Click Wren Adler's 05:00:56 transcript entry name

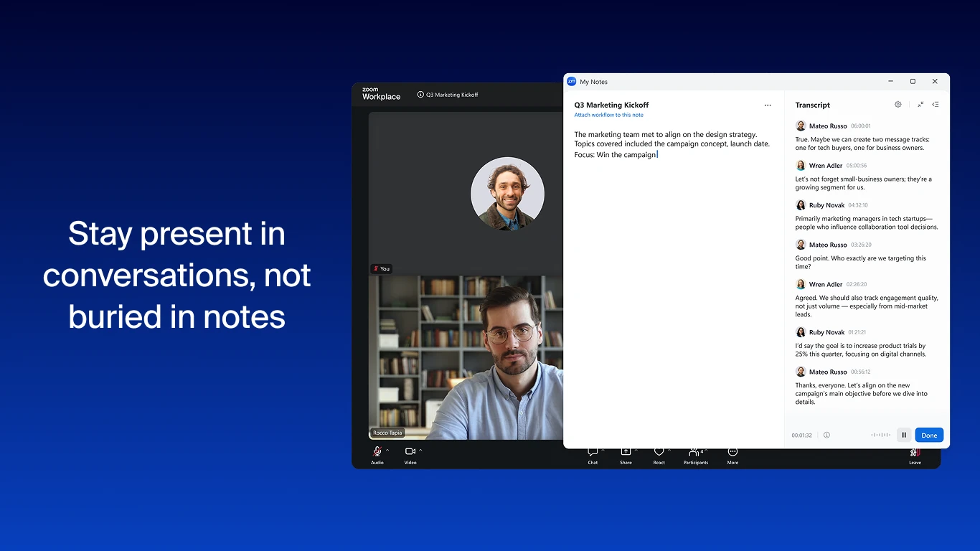(826, 166)
